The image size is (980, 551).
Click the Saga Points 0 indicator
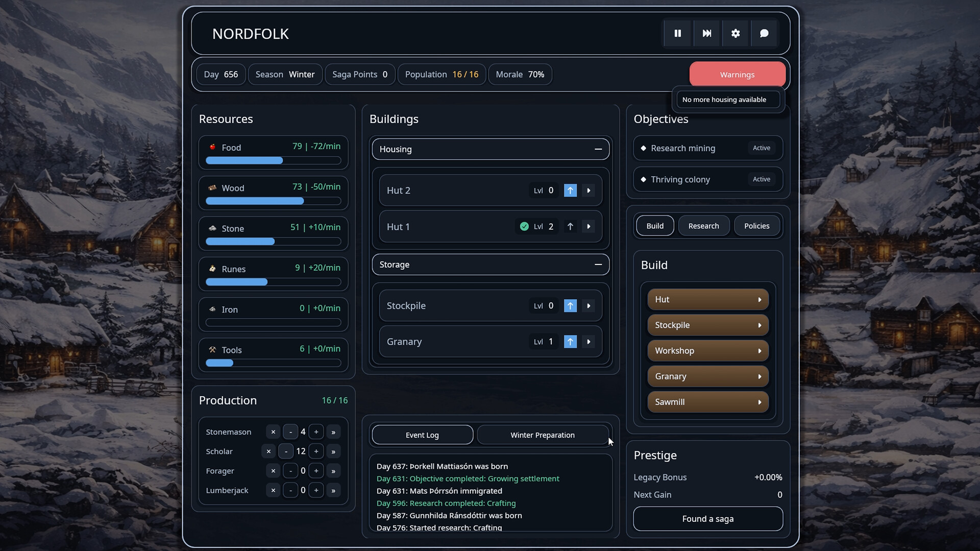pyautogui.click(x=360, y=75)
